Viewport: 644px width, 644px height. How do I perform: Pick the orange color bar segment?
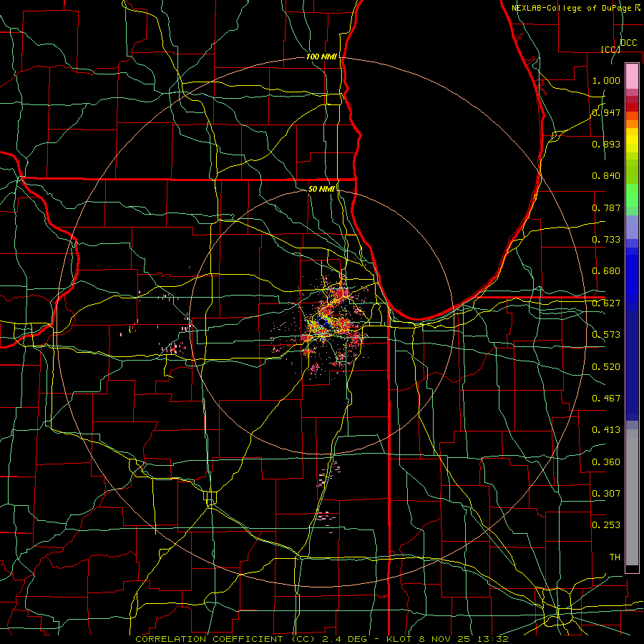632,124
